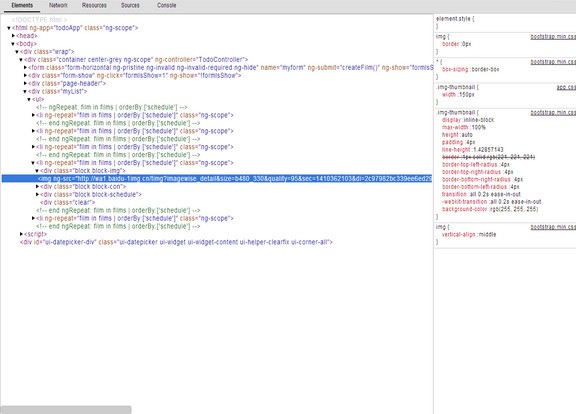Image resolution: width=576 pixels, height=414 pixels.
Task: Expand the script node arrow
Action: click(21, 234)
